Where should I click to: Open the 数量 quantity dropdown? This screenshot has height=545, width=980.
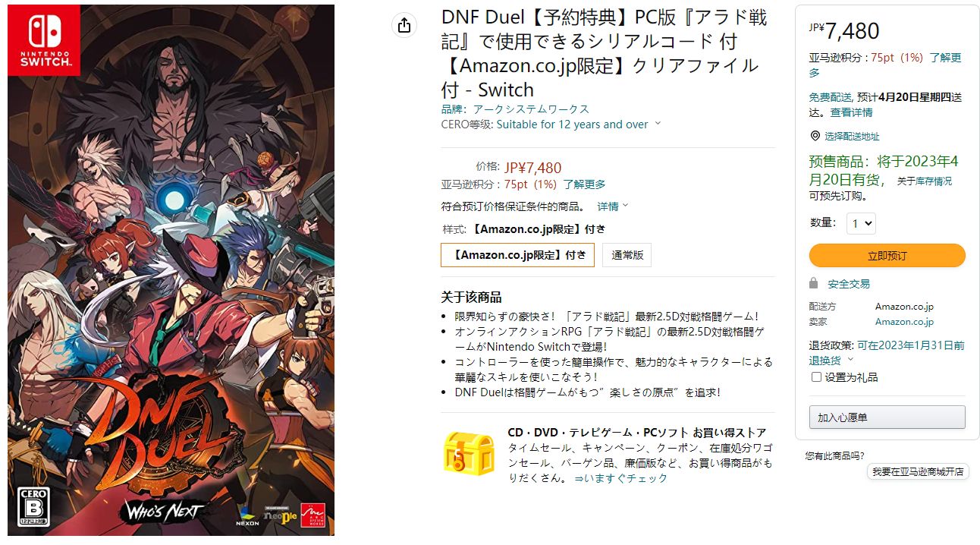tap(861, 223)
